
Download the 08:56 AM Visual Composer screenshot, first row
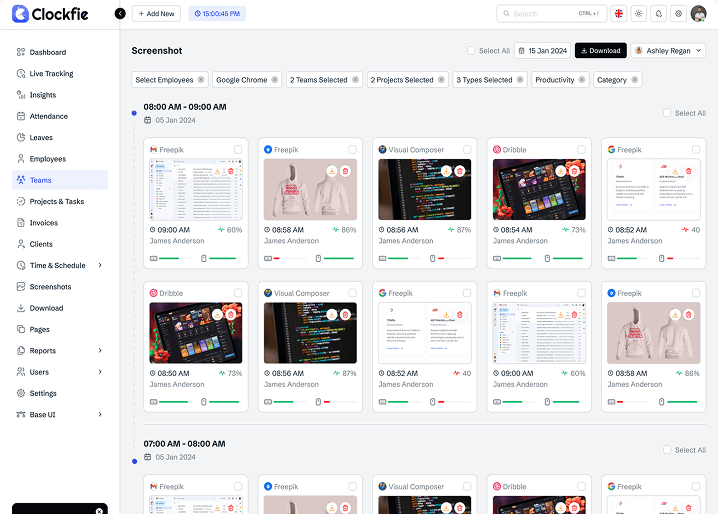point(446,171)
